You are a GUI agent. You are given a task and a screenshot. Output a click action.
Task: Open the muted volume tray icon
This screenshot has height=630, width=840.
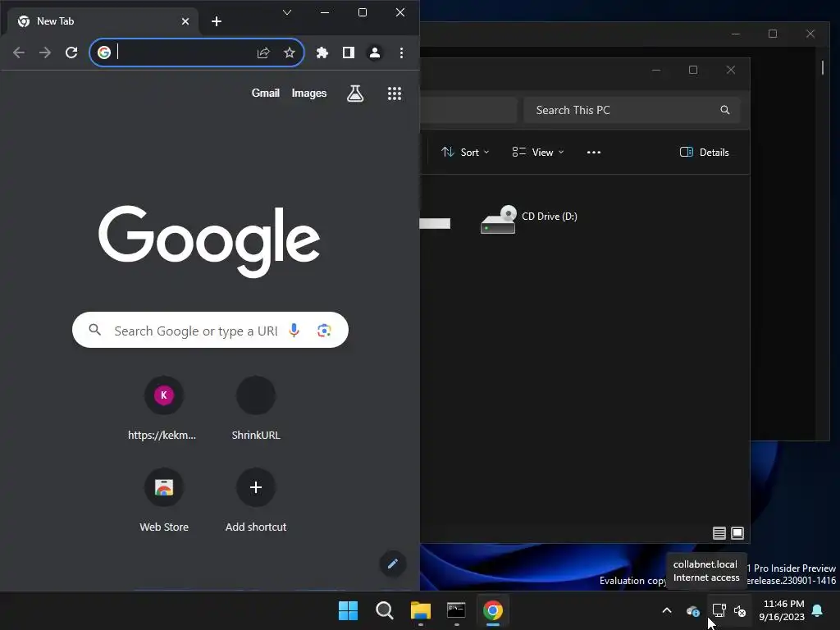[740, 610]
